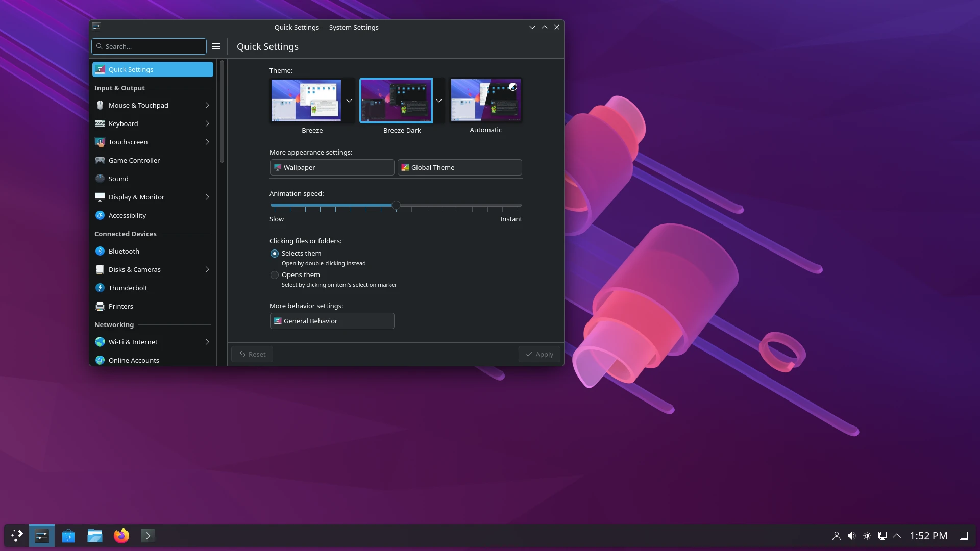The height and width of the screenshot is (551, 980).
Task: Open the Breeze Dark theme dropdown arrow
Action: (439, 101)
